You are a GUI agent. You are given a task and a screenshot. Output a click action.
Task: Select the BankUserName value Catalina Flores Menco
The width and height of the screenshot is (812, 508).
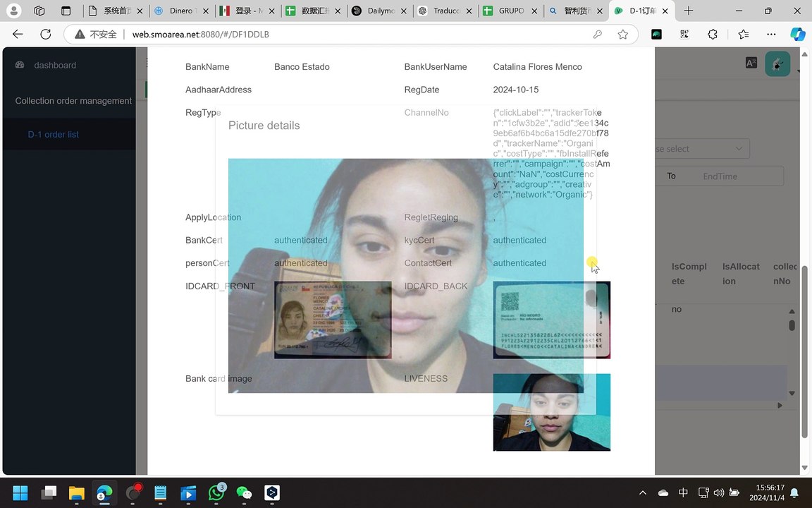pyautogui.click(x=538, y=67)
